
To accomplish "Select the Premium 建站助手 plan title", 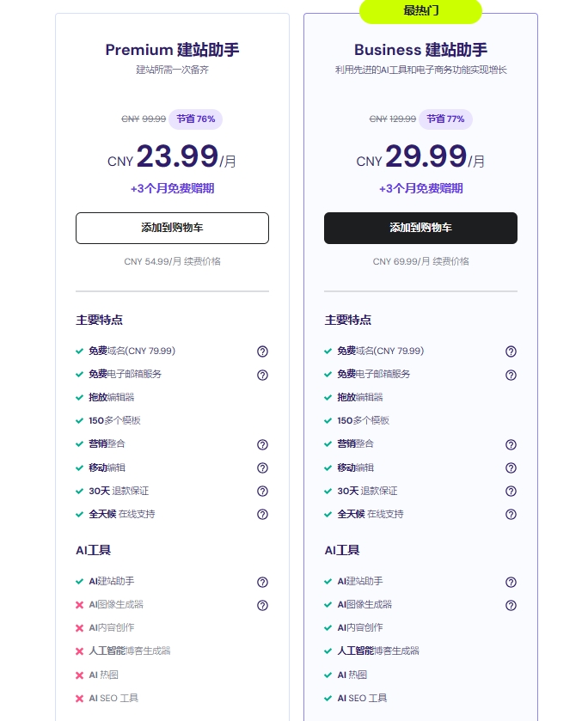I will [x=172, y=50].
